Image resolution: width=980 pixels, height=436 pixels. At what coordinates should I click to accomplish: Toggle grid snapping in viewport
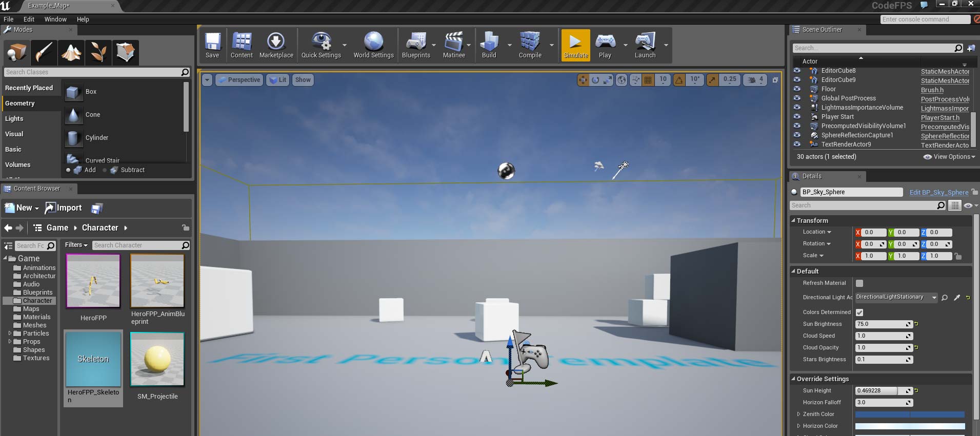click(648, 80)
